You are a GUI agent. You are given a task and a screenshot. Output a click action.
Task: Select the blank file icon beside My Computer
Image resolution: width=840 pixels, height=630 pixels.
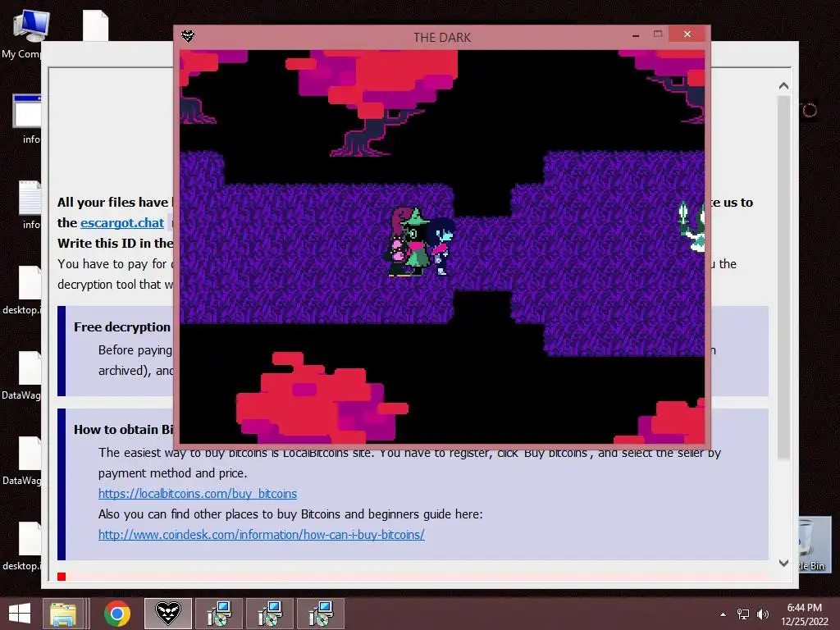(96, 25)
